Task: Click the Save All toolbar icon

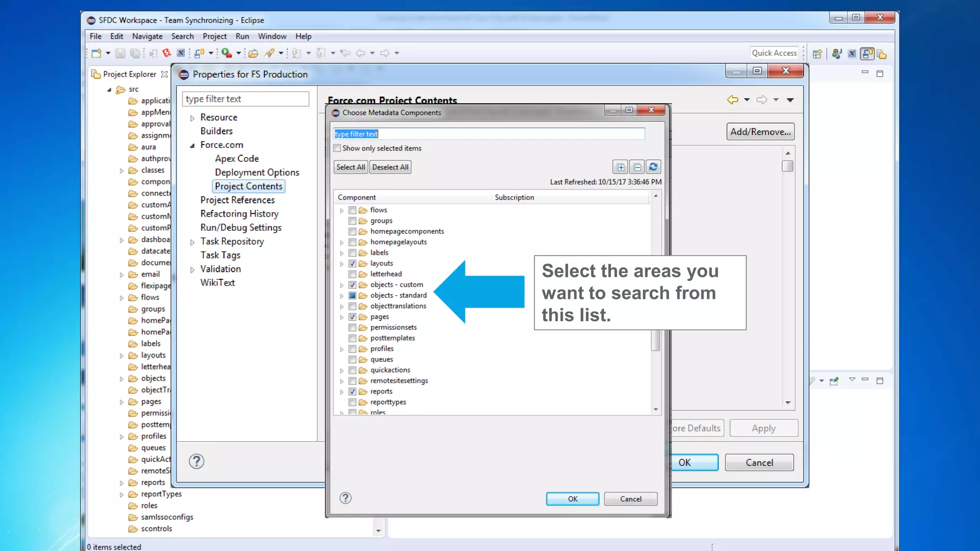Action: 135,53
